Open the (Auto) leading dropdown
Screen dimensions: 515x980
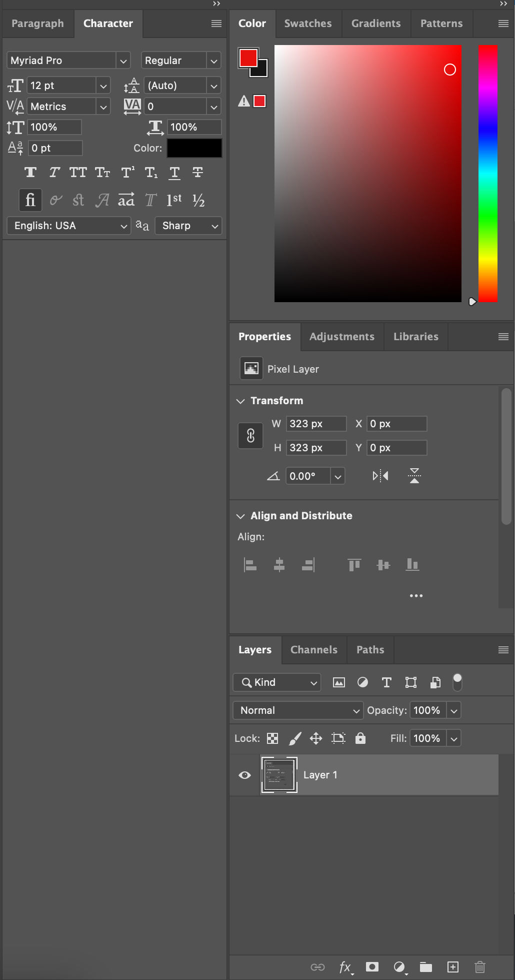(x=214, y=86)
